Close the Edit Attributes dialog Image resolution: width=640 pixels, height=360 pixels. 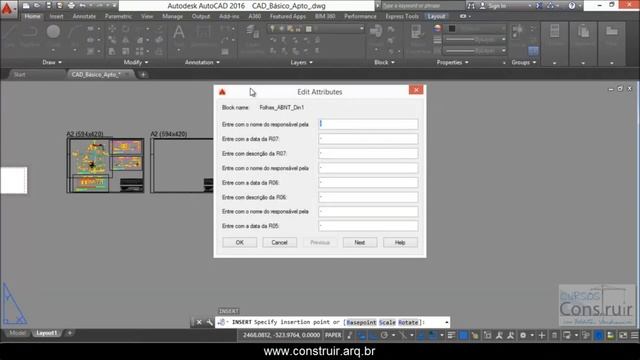pyautogui.click(x=416, y=90)
